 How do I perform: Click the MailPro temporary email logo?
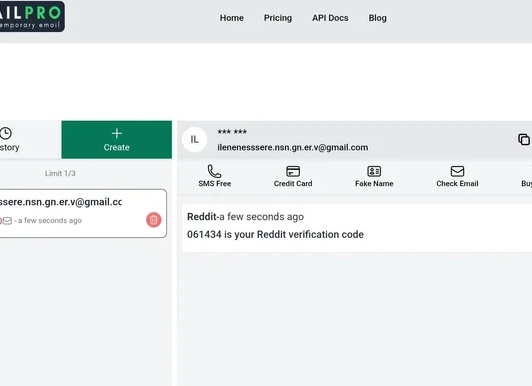coord(31,17)
